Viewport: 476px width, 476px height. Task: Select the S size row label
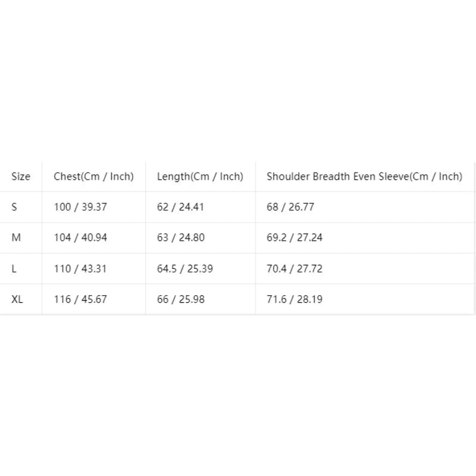pyautogui.click(x=14, y=207)
